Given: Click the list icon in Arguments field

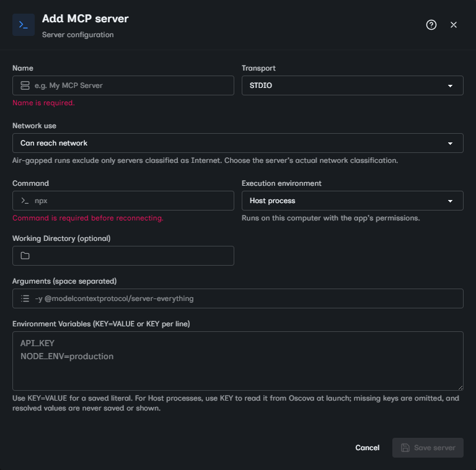Looking at the screenshot, I should (25, 298).
